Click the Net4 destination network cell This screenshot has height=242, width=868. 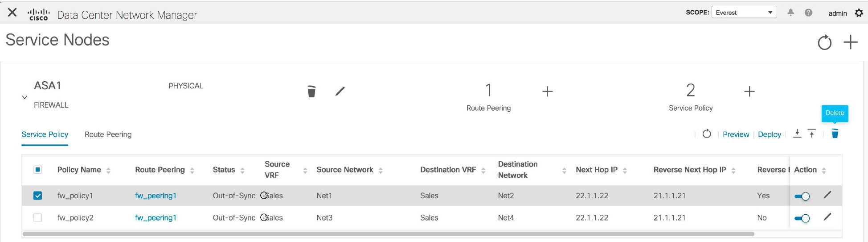[x=506, y=218]
